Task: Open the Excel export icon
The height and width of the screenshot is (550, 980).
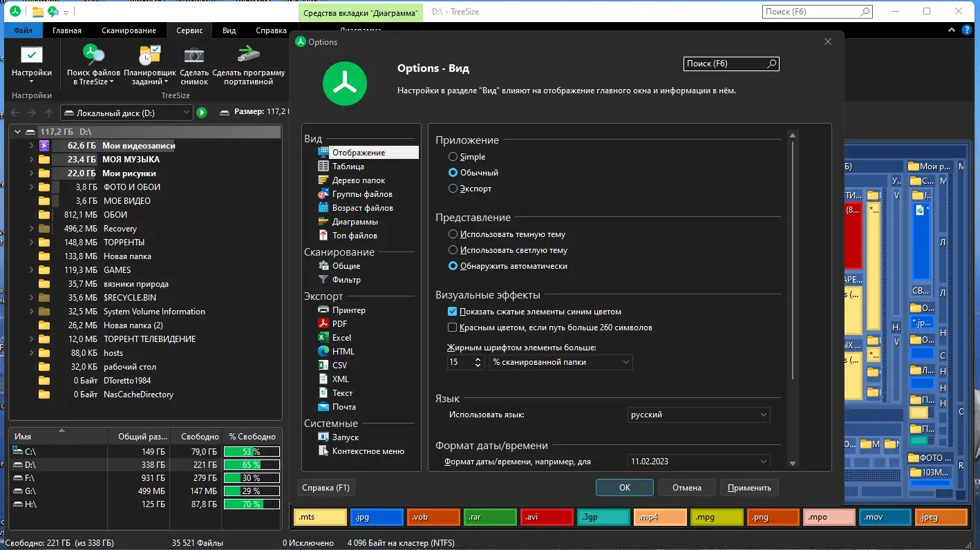Action: 323,338
